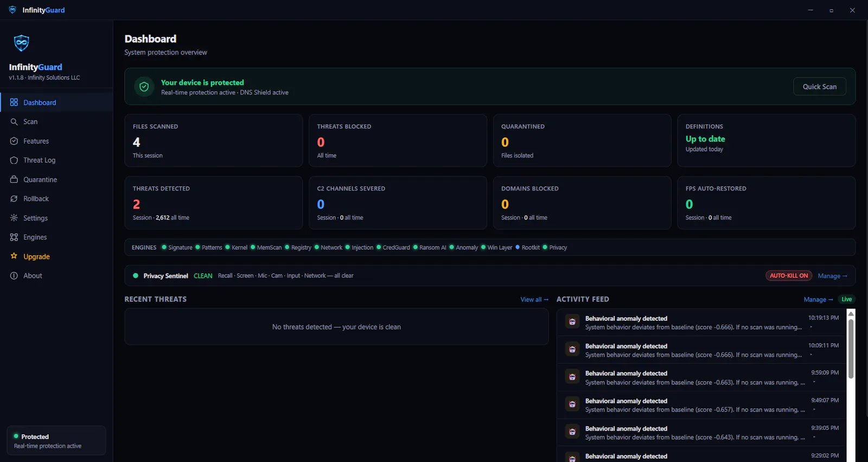This screenshot has height=462, width=868.
Task: Go to the Scan page
Action: click(56, 122)
